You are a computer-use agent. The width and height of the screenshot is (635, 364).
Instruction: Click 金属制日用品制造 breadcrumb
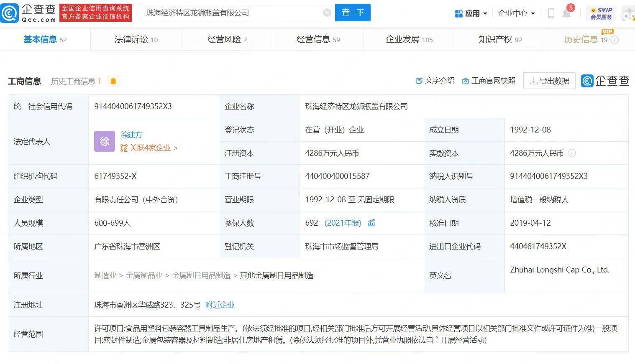[x=201, y=275]
